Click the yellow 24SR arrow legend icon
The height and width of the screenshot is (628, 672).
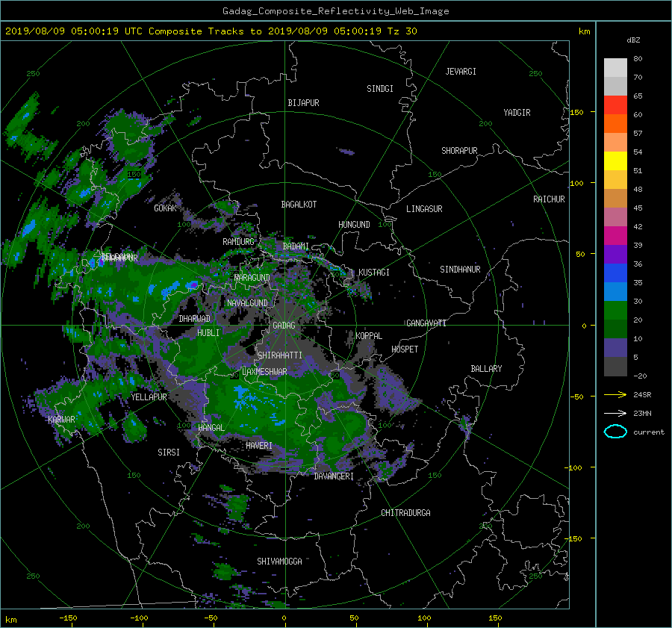point(615,394)
